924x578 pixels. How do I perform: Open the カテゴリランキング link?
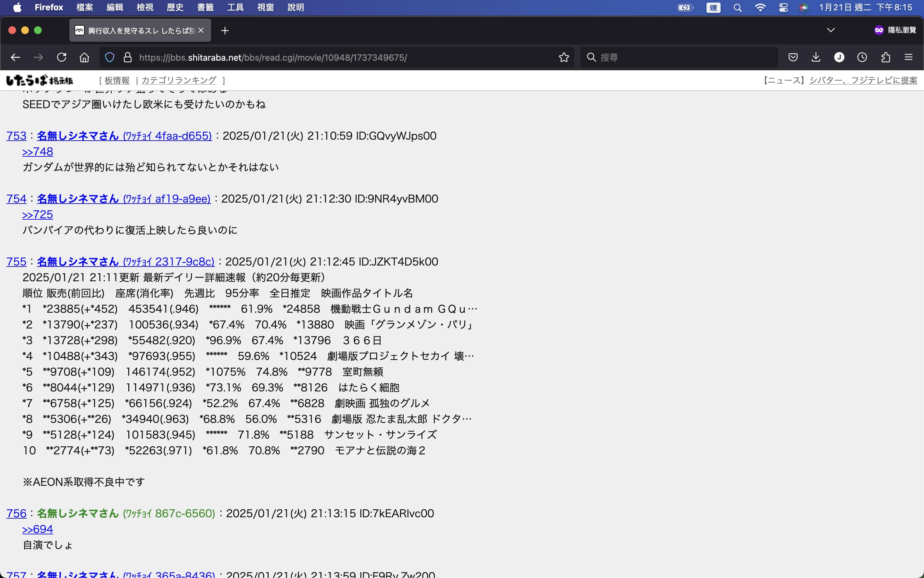click(x=179, y=80)
